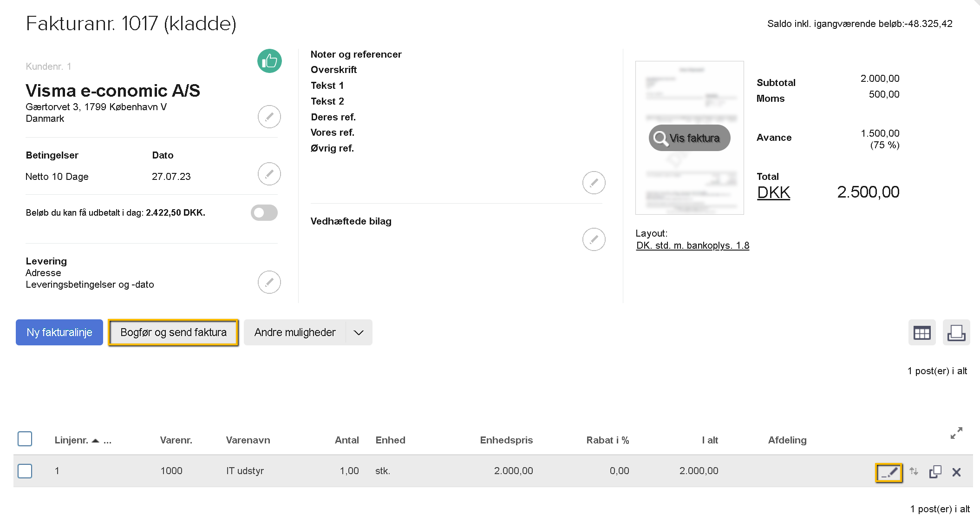Check the checkbox for line 1
Viewport: 980px width, 522px height.
[x=25, y=471]
